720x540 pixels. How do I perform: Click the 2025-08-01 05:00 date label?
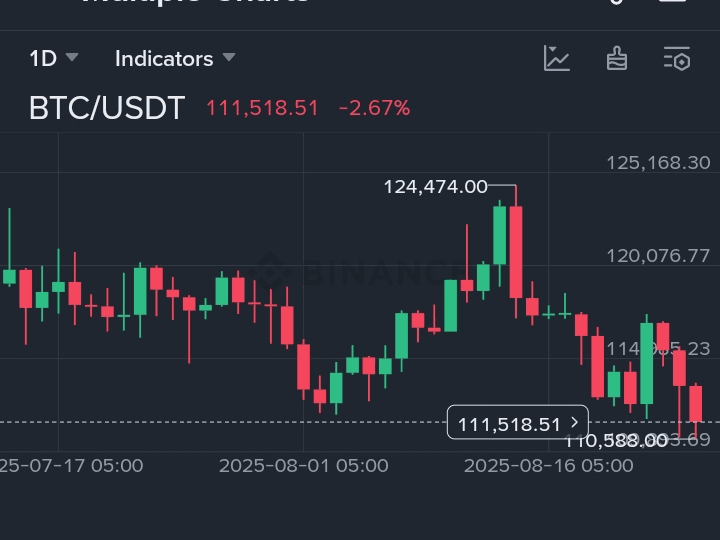tap(303, 465)
